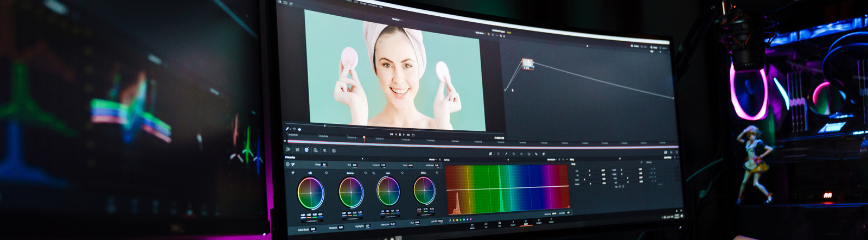Screen dimensions: 868x240
Task: Click the Mid/Detail value field
Action: coord(437,165)
